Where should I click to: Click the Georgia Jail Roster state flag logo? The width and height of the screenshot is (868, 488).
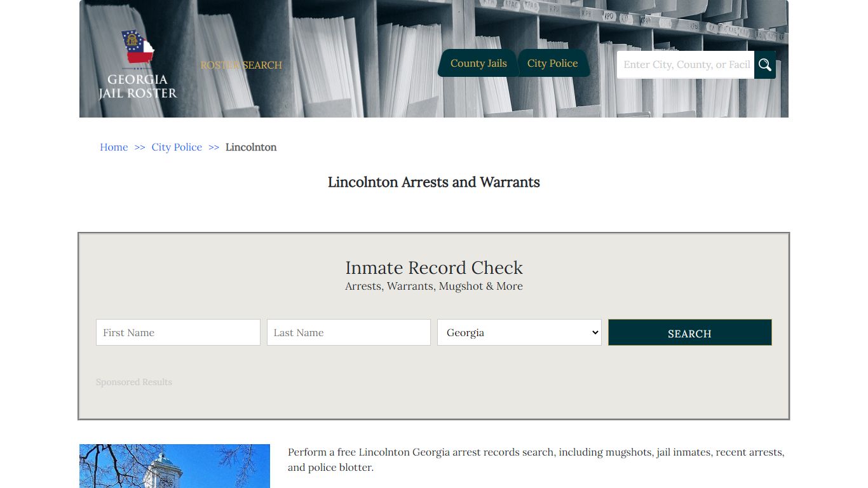137,48
